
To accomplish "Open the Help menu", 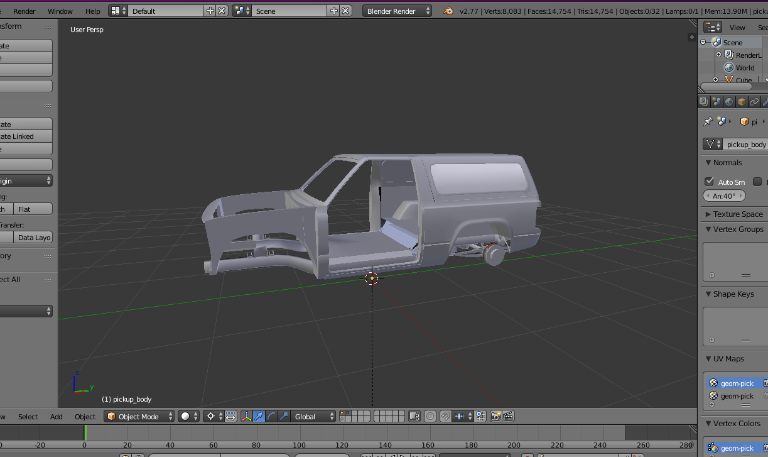I will click(93, 10).
